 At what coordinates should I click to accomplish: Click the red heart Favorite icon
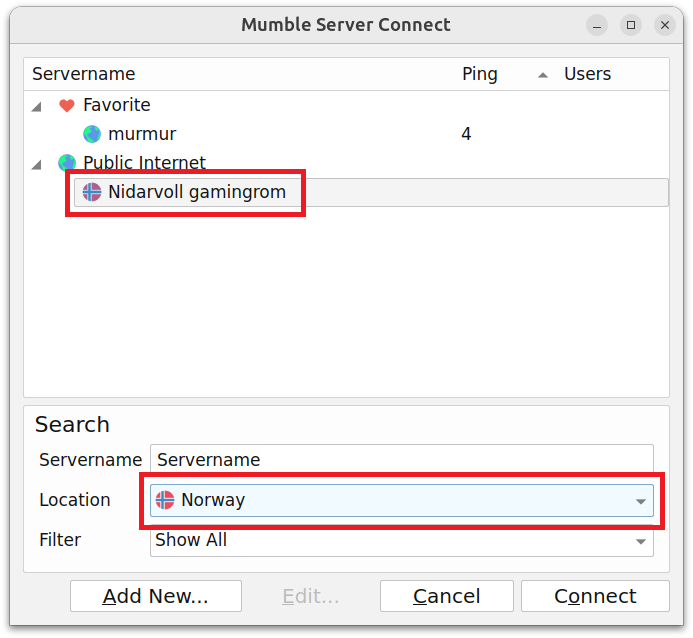pos(67,105)
